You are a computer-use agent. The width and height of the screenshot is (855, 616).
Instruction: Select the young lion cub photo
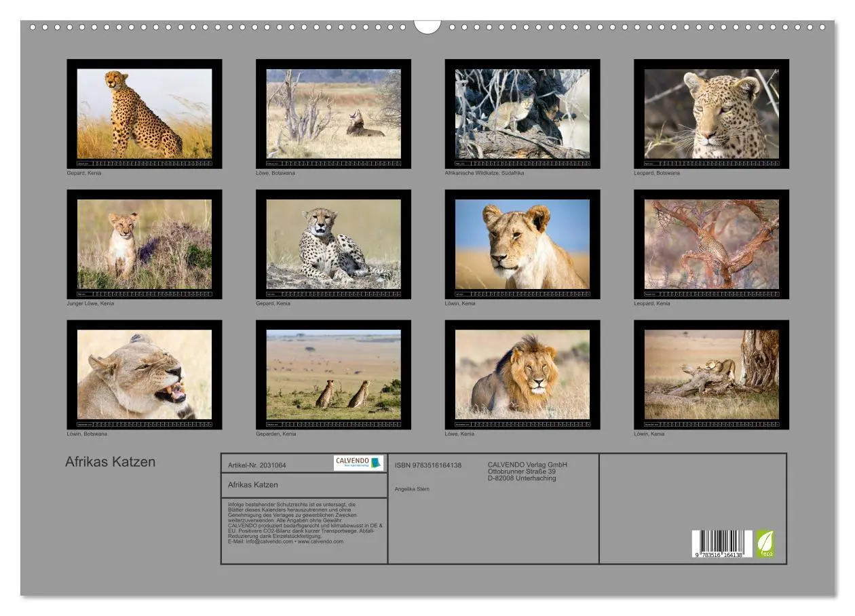coord(145,244)
